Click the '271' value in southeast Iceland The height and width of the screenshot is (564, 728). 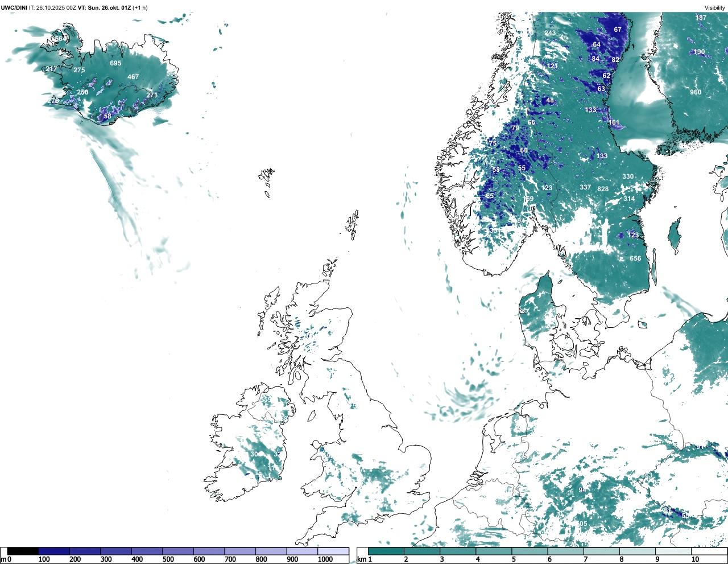coord(152,95)
